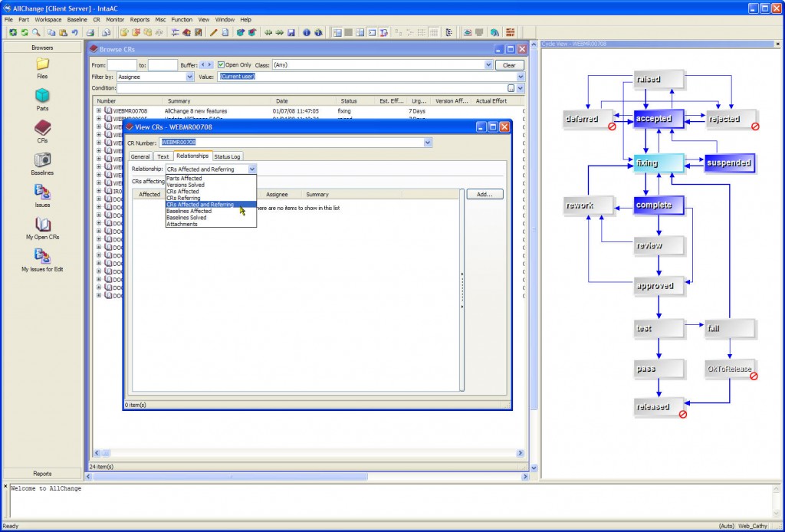Open My Issues for Edit icon
This screenshot has width=785, height=532.
click(42, 257)
